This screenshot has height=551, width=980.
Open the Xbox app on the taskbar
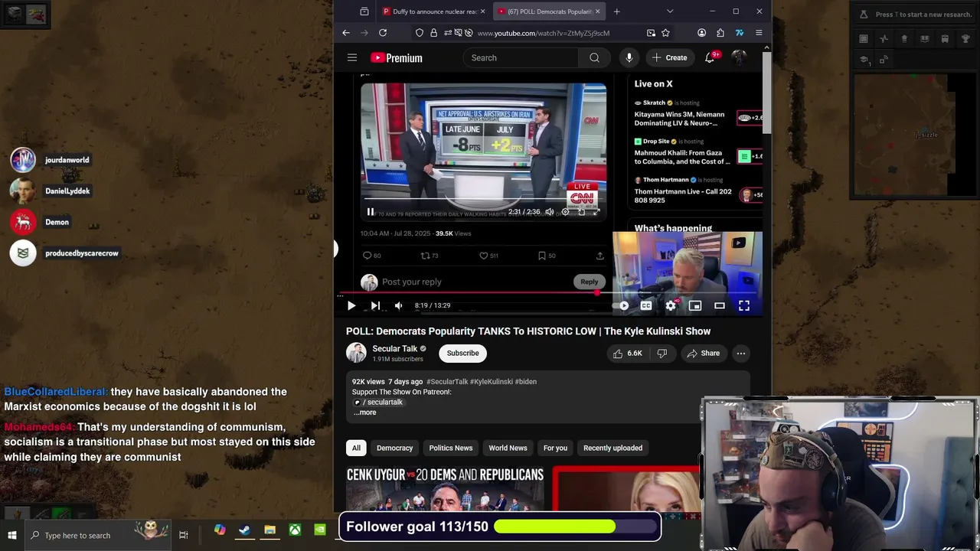point(295,530)
